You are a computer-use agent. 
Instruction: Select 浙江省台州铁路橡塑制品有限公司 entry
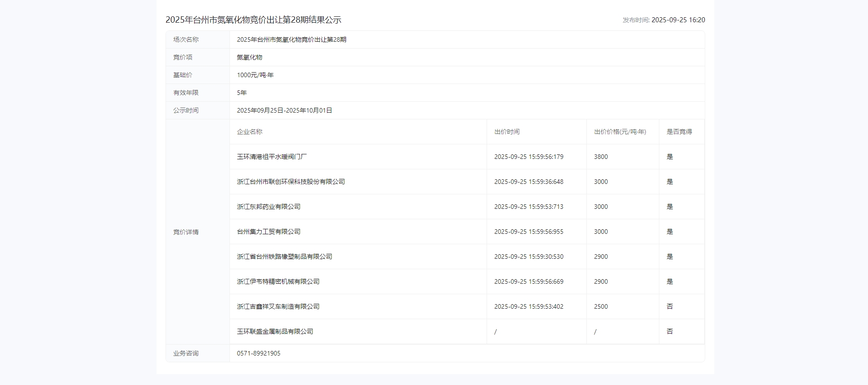click(284, 257)
